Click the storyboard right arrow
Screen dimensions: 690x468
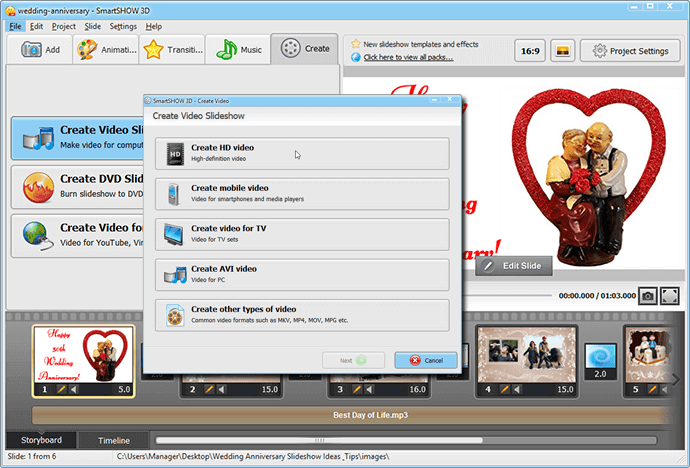coord(675,379)
